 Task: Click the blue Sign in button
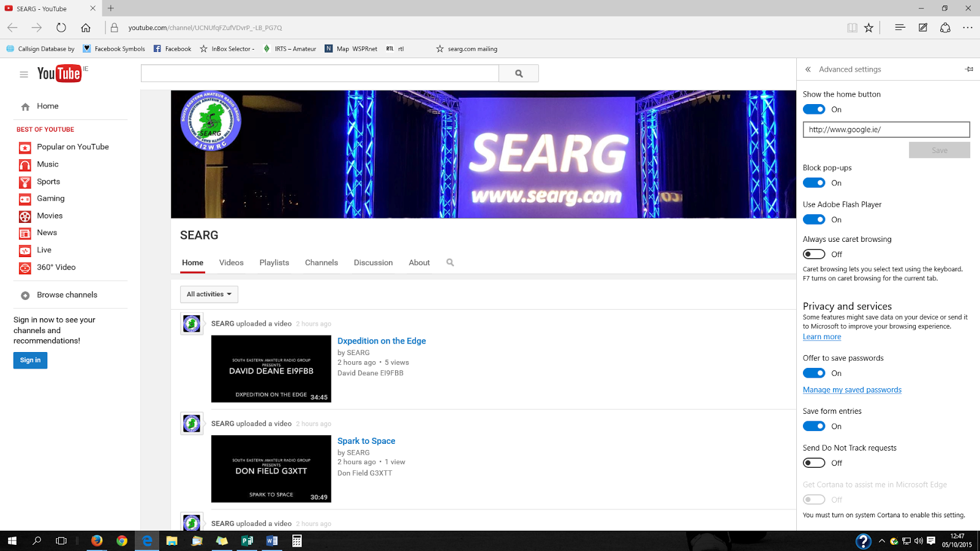pyautogui.click(x=30, y=361)
